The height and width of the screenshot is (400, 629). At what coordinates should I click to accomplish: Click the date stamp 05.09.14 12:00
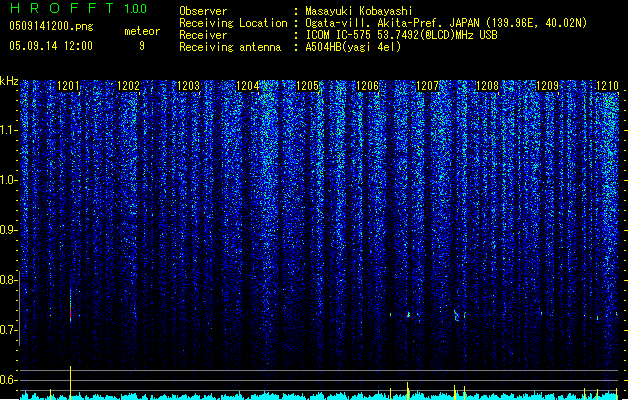pos(51,46)
